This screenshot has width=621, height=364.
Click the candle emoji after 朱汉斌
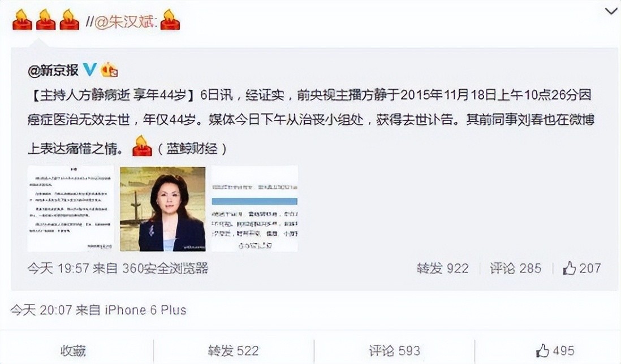coord(170,20)
